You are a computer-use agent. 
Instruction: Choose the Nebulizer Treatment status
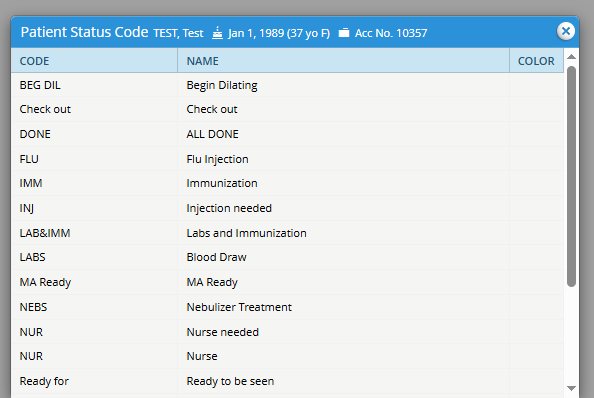239,307
